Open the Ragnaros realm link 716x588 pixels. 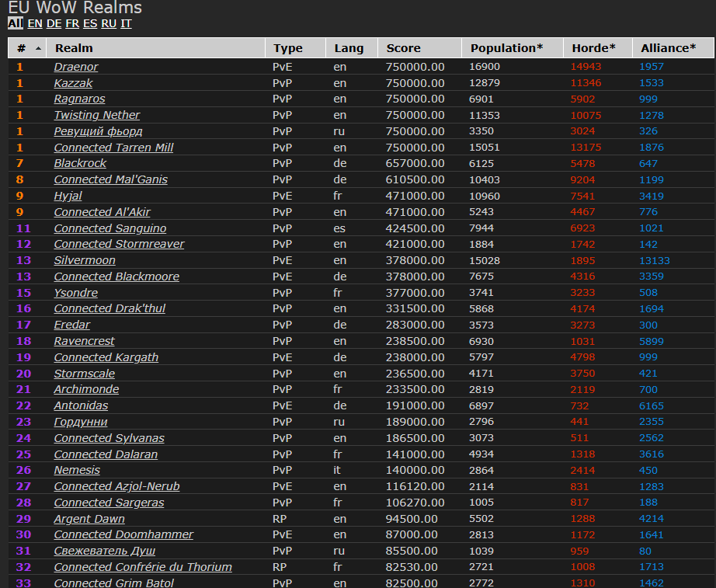coord(79,99)
